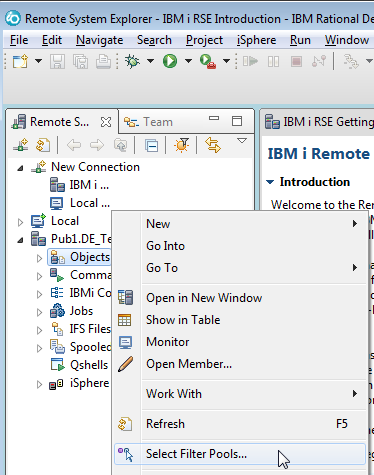374x475 pixels.
Task: Click the Save disk icon
Action: [57, 61]
